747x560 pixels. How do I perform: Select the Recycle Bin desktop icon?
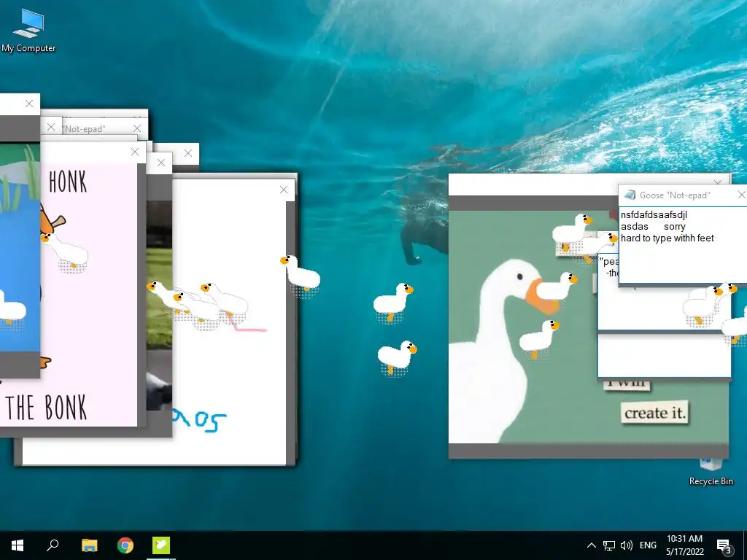coord(711,472)
